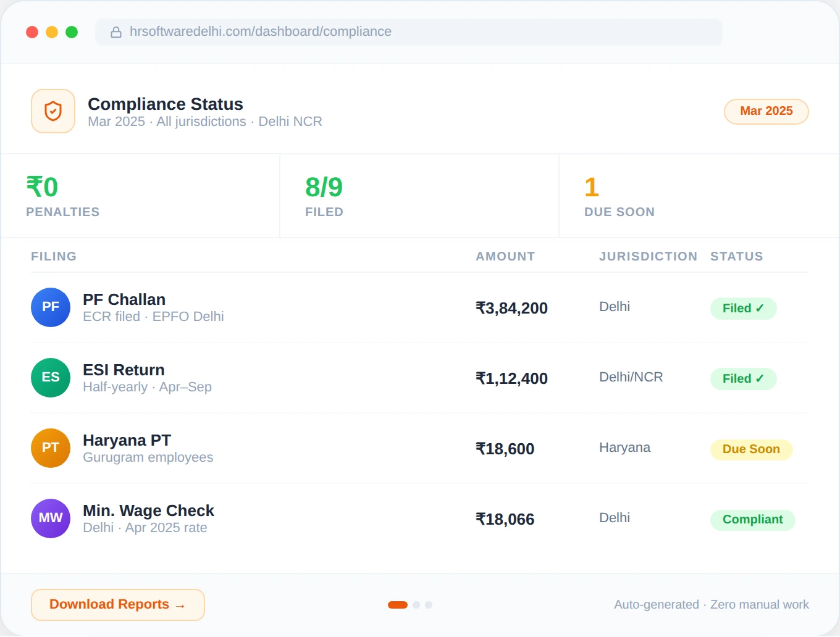The width and height of the screenshot is (840, 637).
Task: Click the green ES icon beside ESI Return
Action: pos(51,377)
